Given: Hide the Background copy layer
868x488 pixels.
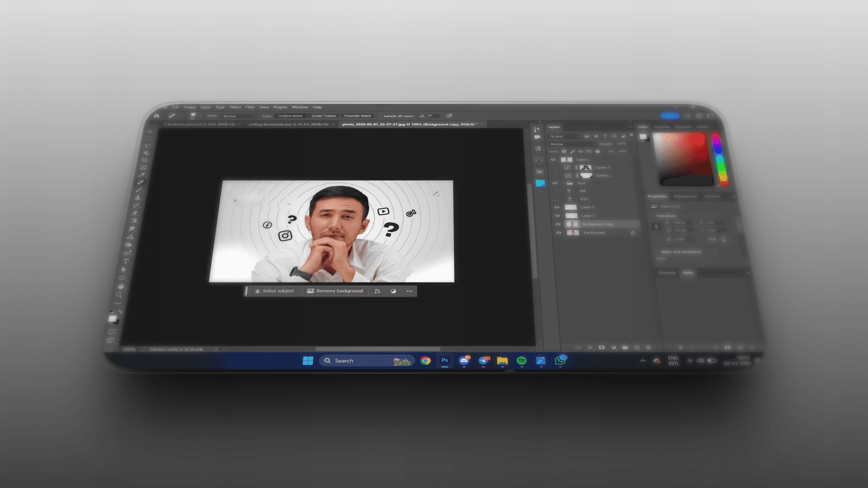Looking at the screenshot, I should pyautogui.click(x=558, y=224).
